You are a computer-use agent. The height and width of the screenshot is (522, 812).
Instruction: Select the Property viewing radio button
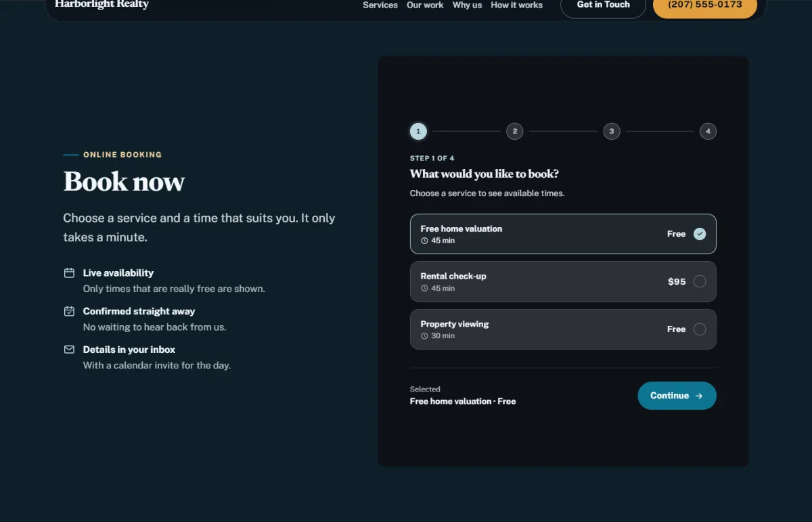pos(700,329)
